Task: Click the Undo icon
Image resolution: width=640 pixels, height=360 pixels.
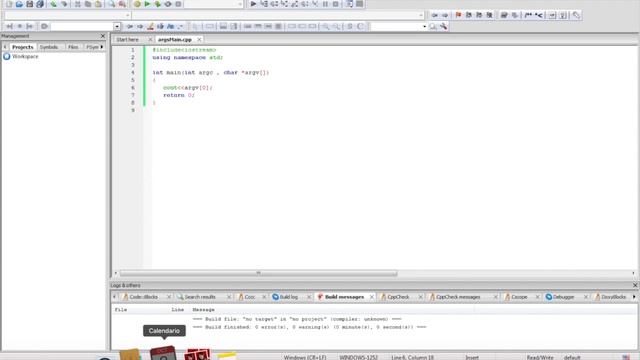Action: click(53, 4)
